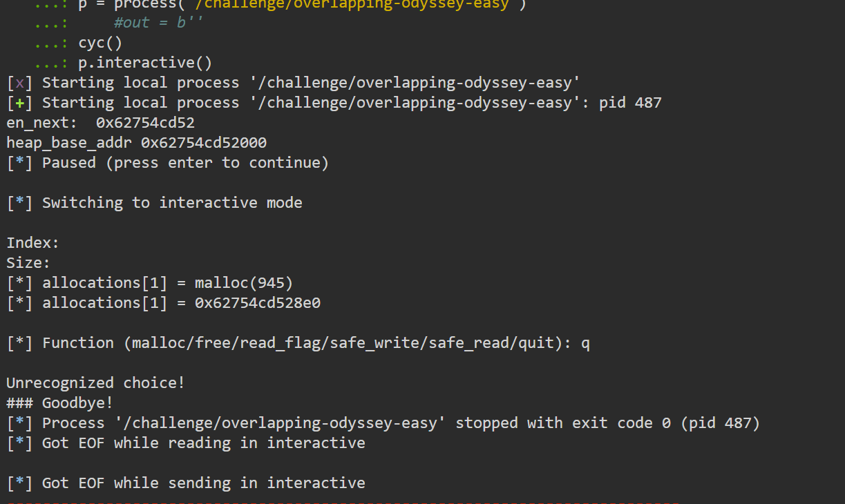Click the address 0x62754cd528e0

tap(258, 303)
